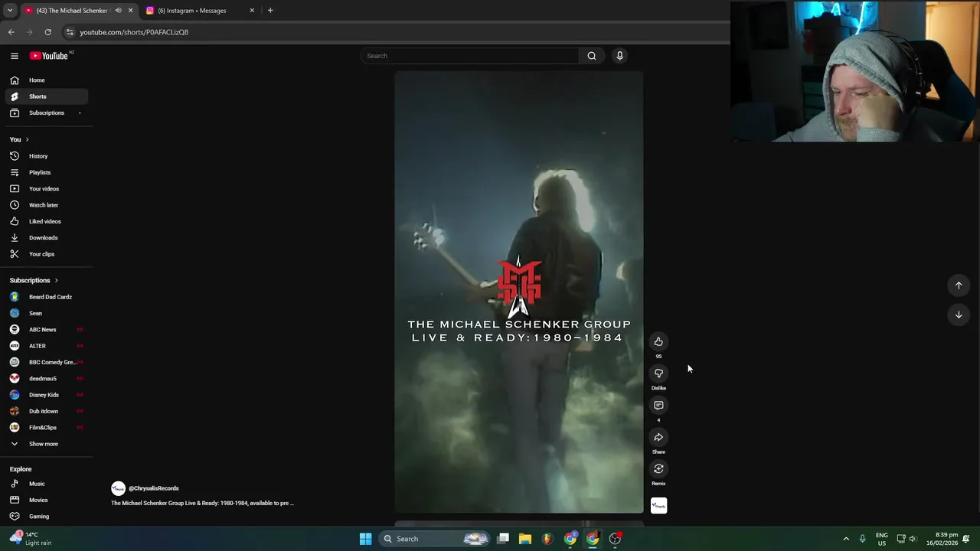Open the tab search dropdown arrow
The image size is (980, 551).
(x=10, y=11)
